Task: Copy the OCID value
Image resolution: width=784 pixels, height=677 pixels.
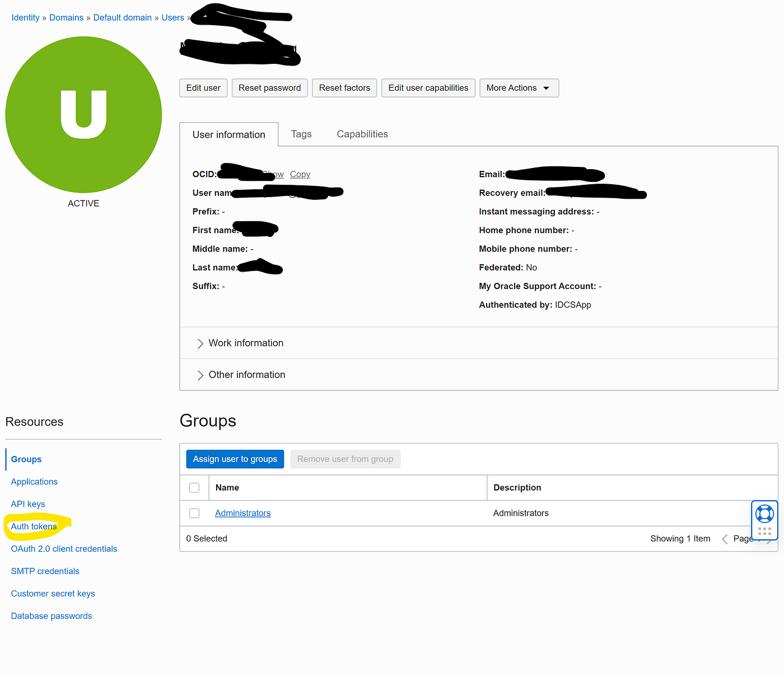Action: [x=300, y=174]
